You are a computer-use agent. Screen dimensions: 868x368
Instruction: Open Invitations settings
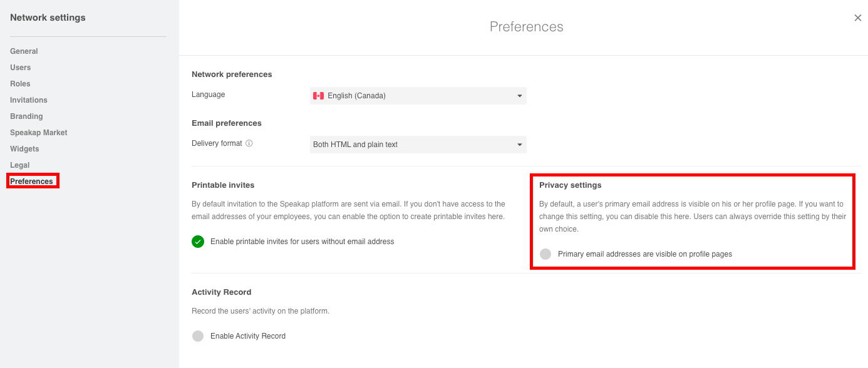[29, 100]
